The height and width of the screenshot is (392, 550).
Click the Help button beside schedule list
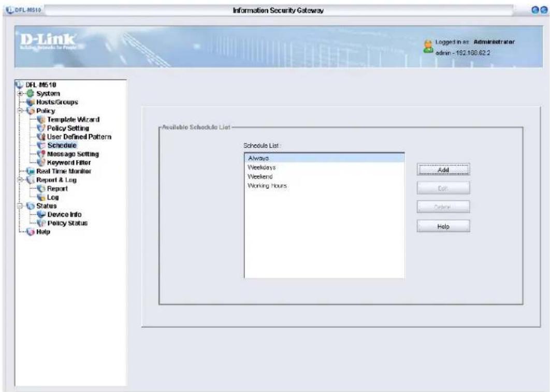[443, 226]
